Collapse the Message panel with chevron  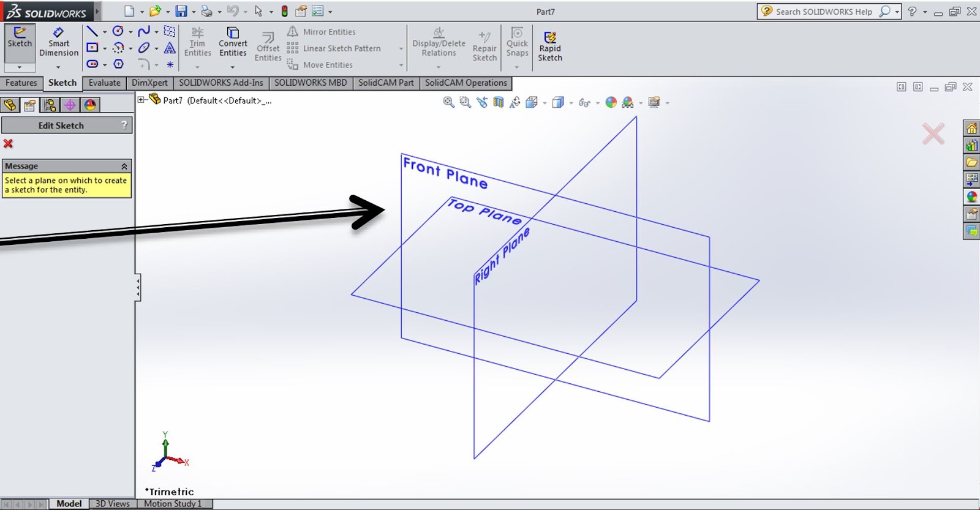point(124,166)
